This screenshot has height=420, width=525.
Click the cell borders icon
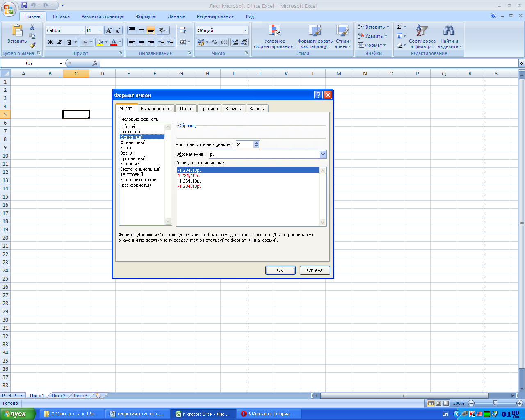coord(84,42)
